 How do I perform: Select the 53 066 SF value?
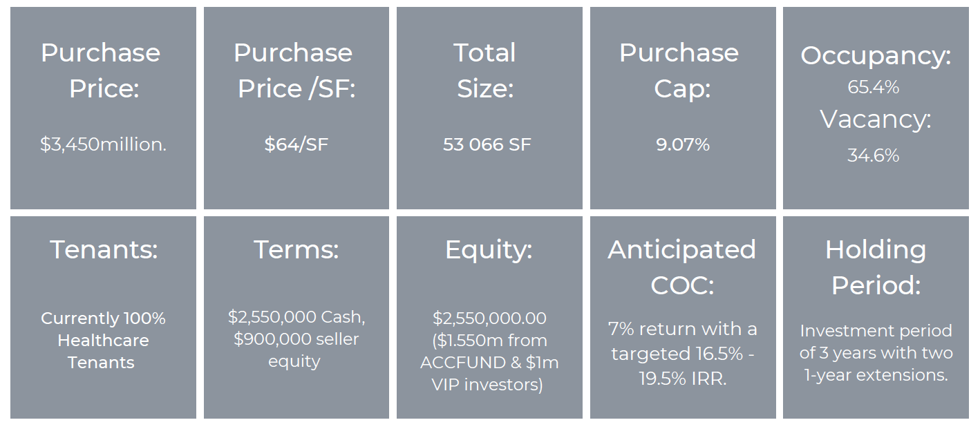click(x=487, y=144)
